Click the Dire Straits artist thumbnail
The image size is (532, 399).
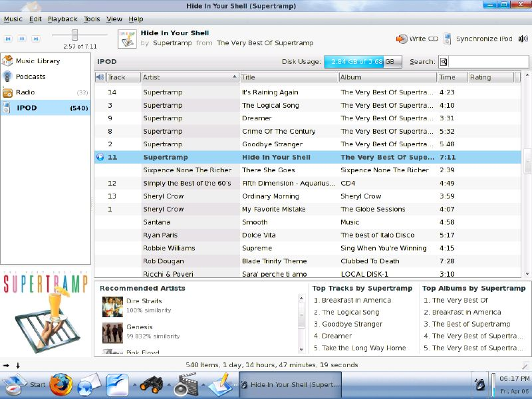tap(112, 307)
